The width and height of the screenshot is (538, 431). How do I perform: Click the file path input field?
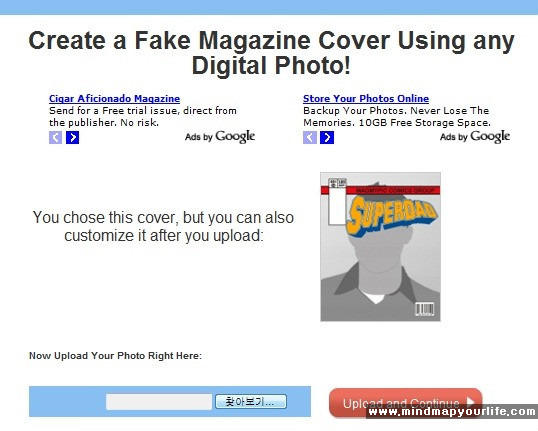click(x=159, y=401)
